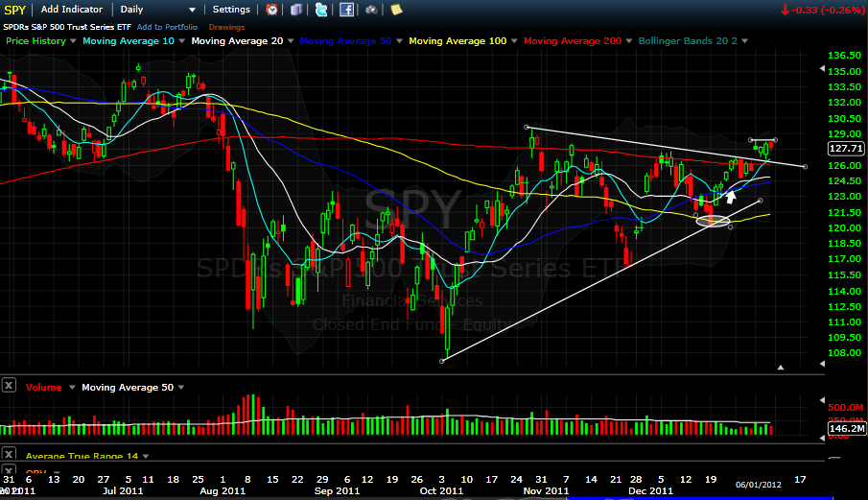This screenshot has width=868, height=500.
Task: Click the -0.33 (-0.26%) price change text
Action: (x=828, y=10)
